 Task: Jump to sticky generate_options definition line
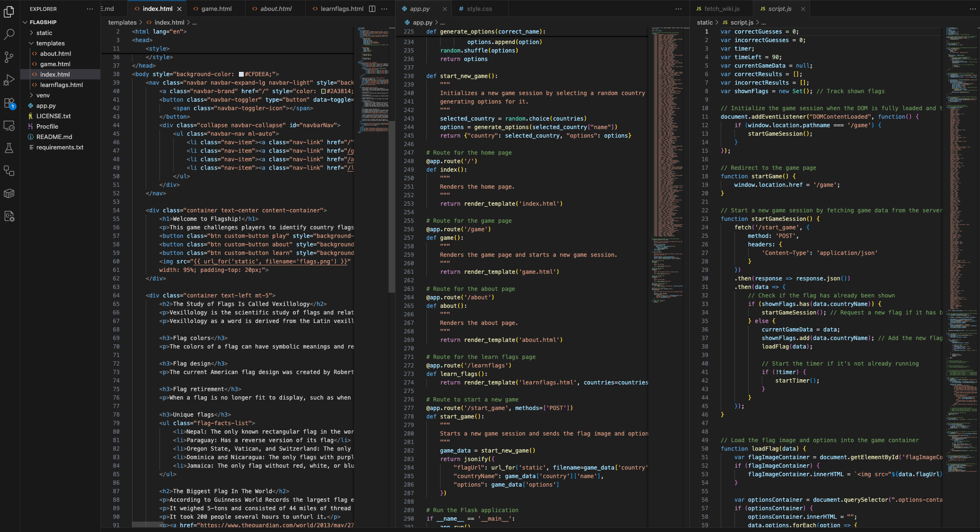point(486,32)
